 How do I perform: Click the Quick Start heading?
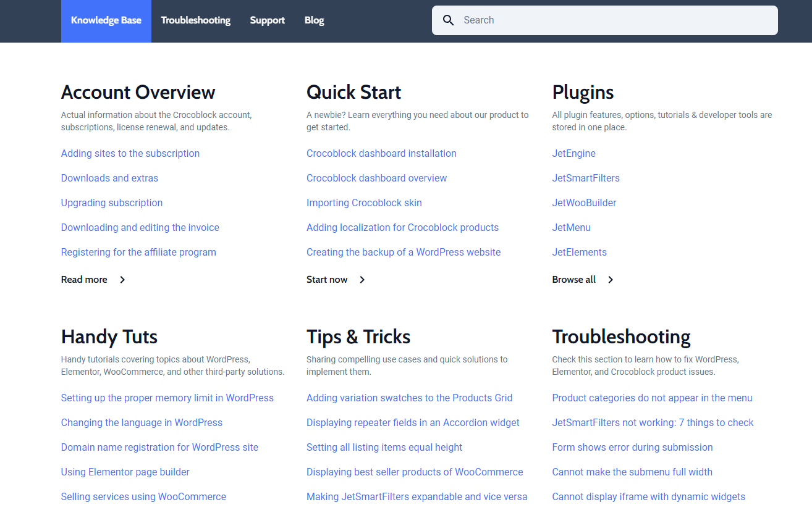point(354,92)
